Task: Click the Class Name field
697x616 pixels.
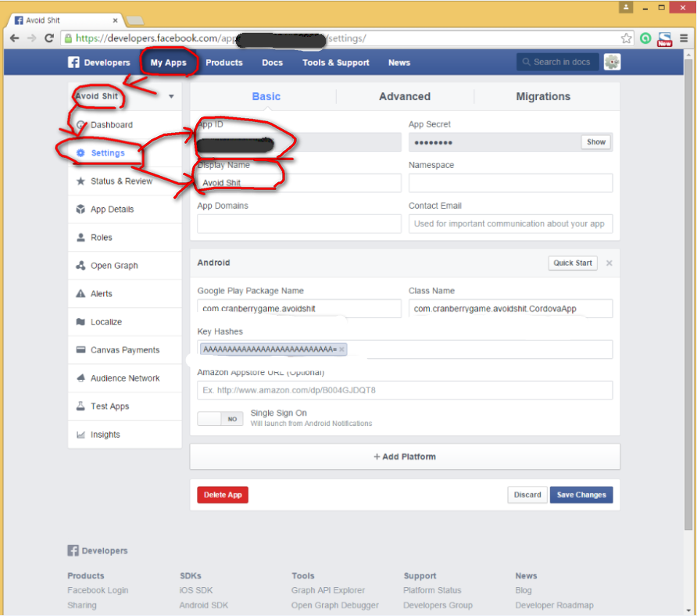Action: [510, 308]
